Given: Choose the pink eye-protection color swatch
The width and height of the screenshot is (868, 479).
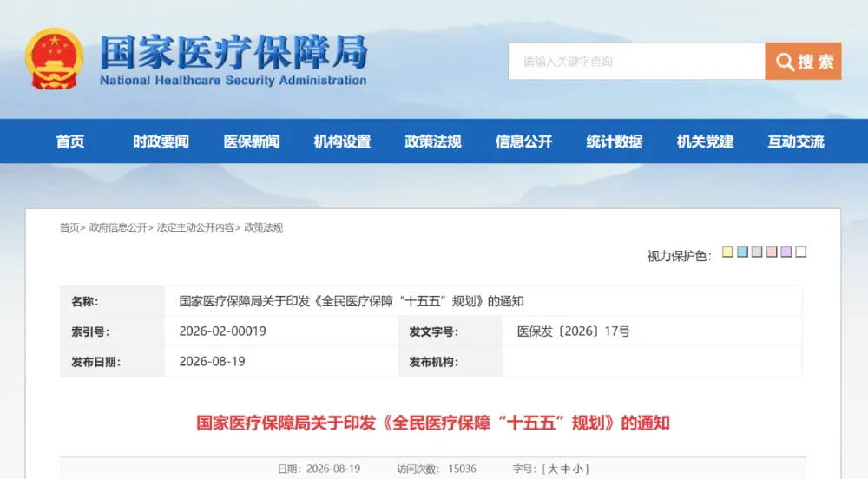Looking at the screenshot, I should (x=772, y=253).
